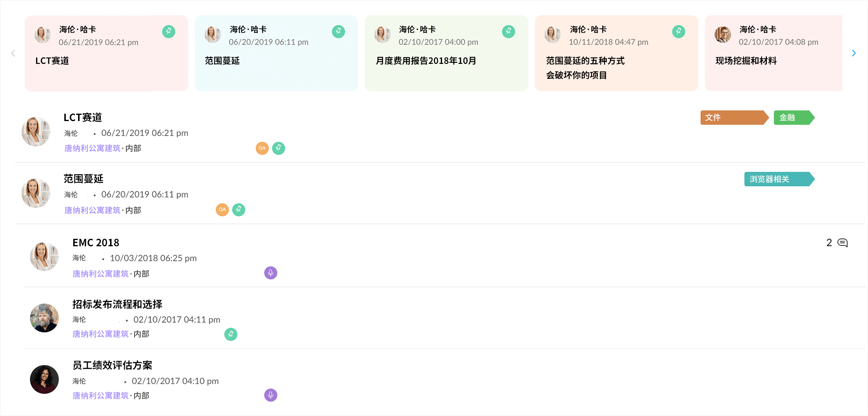The image size is (868, 416).
Task: Click pin icon in 招标发布流程和选择 row
Action: pyautogui.click(x=231, y=334)
